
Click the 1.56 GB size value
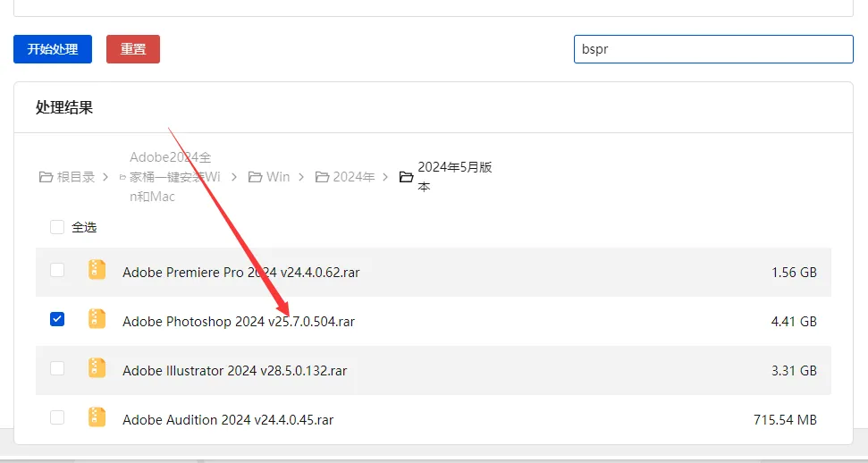pos(794,273)
